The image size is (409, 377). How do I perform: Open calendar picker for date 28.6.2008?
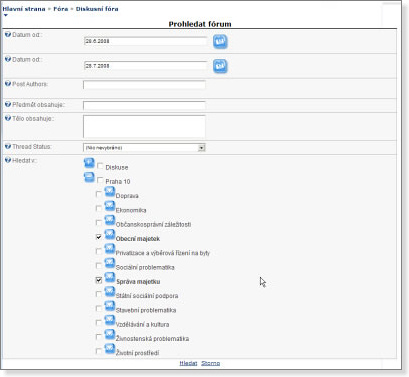(x=220, y=42)
